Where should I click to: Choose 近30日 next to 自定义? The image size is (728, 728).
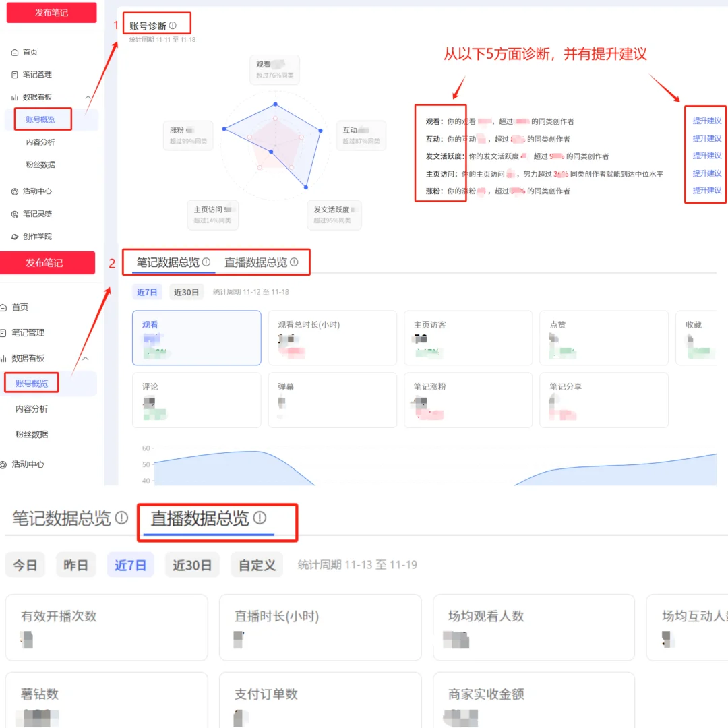(192, 565)
